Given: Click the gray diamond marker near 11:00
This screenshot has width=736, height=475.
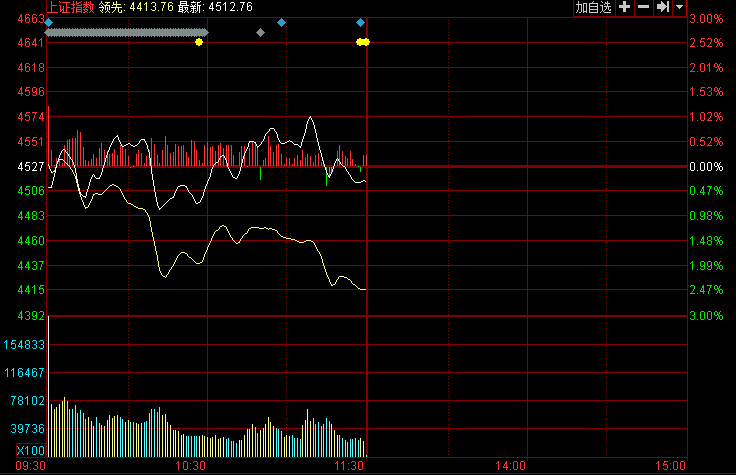Looking at the screenshot, I should (x=260, y=32).
